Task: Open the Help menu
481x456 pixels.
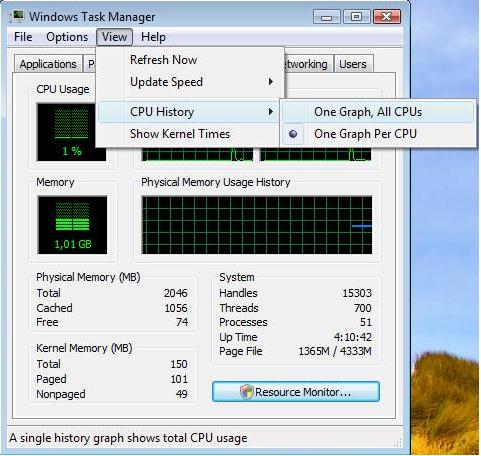Action: click(x=153, y=37)
